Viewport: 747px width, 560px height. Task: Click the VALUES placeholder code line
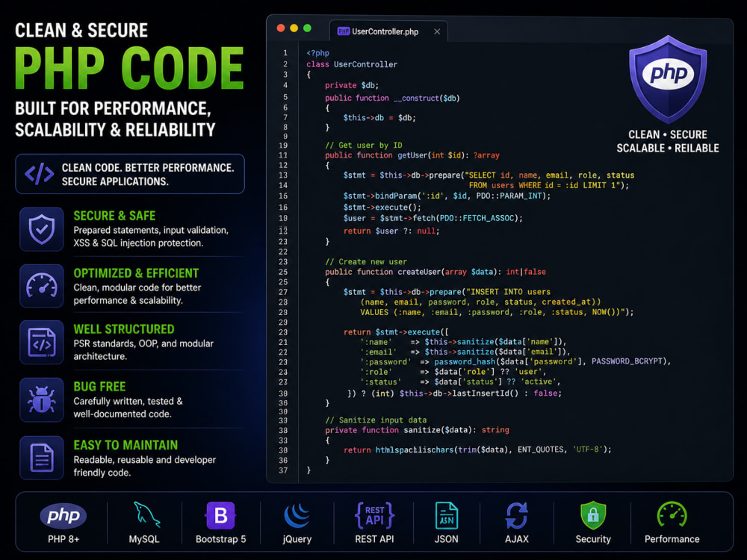(497, 312)
